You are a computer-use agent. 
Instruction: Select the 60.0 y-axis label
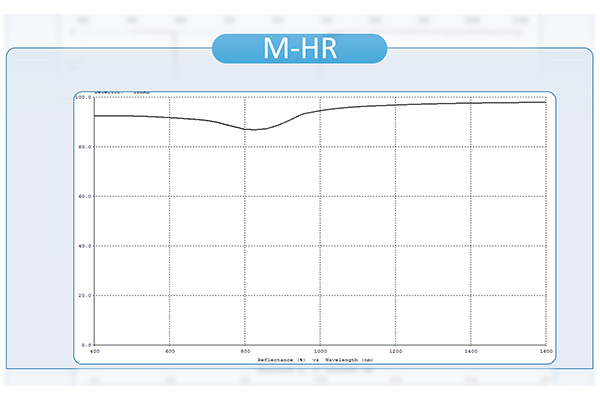pyautogui.click(x=85, y=196)
